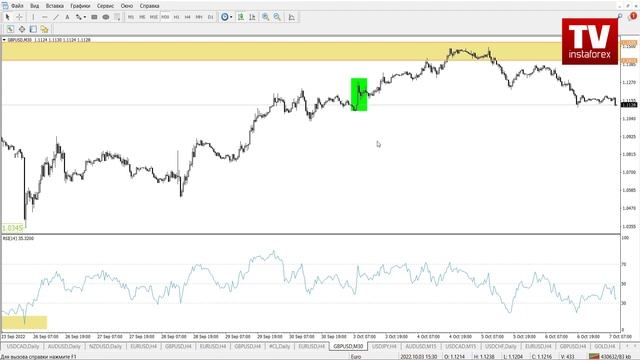Activate the crosshair tool
The height and width of the screenshot is (360, 640).
tap(19, 17)
